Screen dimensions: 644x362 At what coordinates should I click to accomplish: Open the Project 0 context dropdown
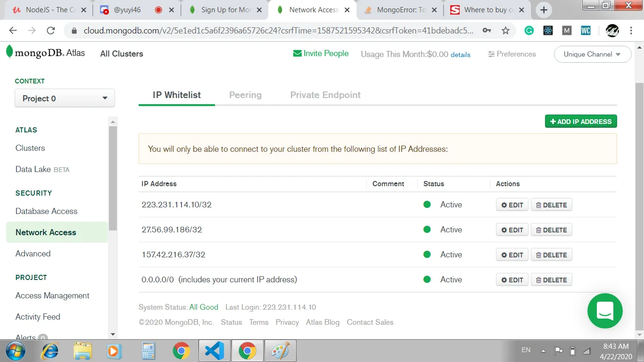tap(65, 99)
